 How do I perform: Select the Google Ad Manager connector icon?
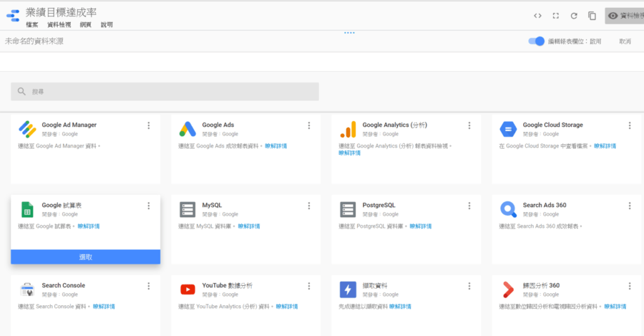28,129
